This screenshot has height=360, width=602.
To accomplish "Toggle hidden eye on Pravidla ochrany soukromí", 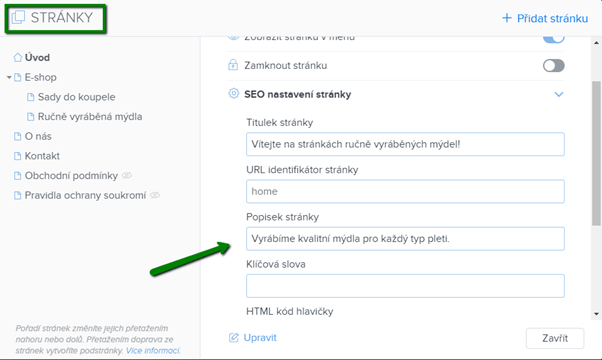I will click(155, 195).
